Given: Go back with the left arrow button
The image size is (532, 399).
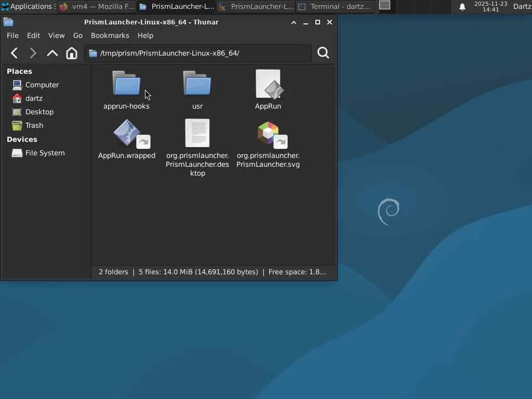Looking at the screenshot, I should [x=14, y=53].
